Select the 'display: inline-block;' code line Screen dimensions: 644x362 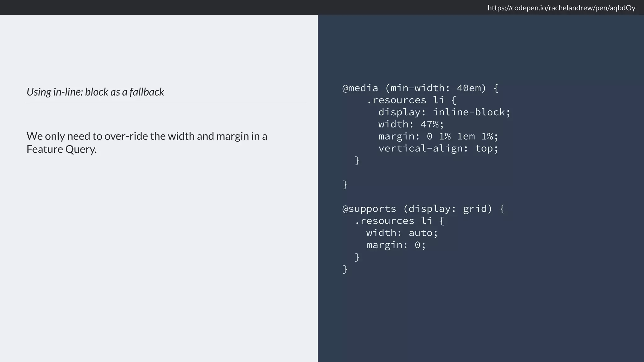[x=444, y=112]
